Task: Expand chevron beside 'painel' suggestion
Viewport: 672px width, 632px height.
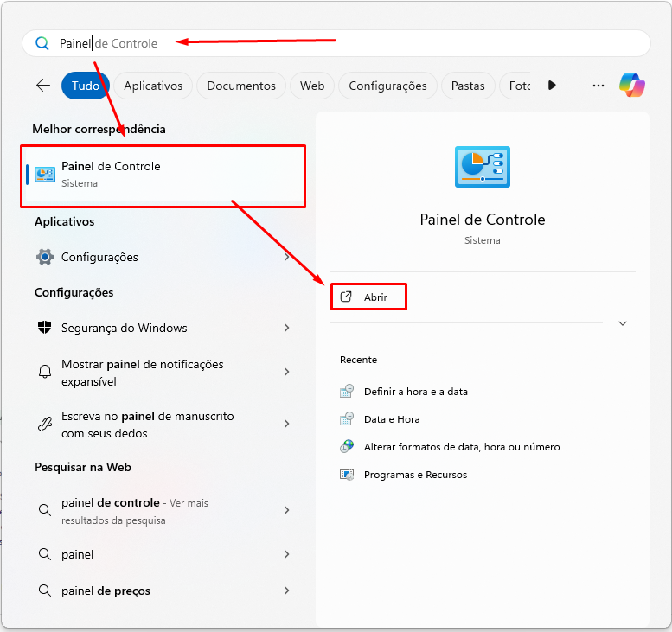Action: click(287, 554)
